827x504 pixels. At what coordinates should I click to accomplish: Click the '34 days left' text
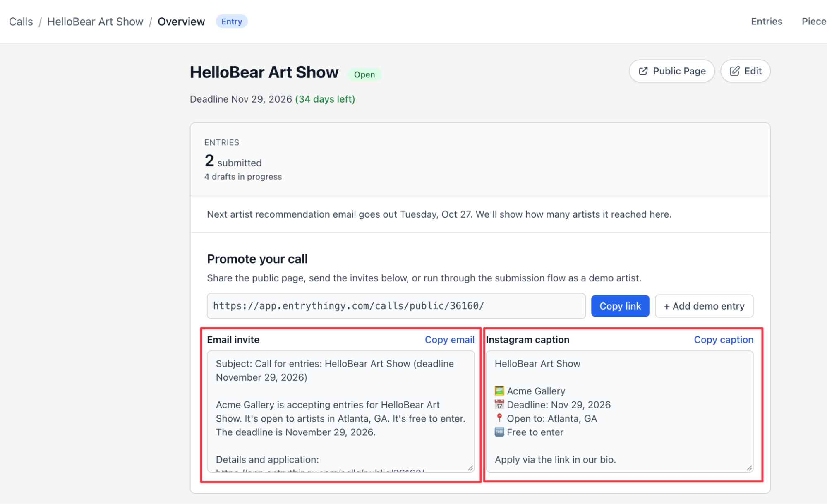[325, 99]
